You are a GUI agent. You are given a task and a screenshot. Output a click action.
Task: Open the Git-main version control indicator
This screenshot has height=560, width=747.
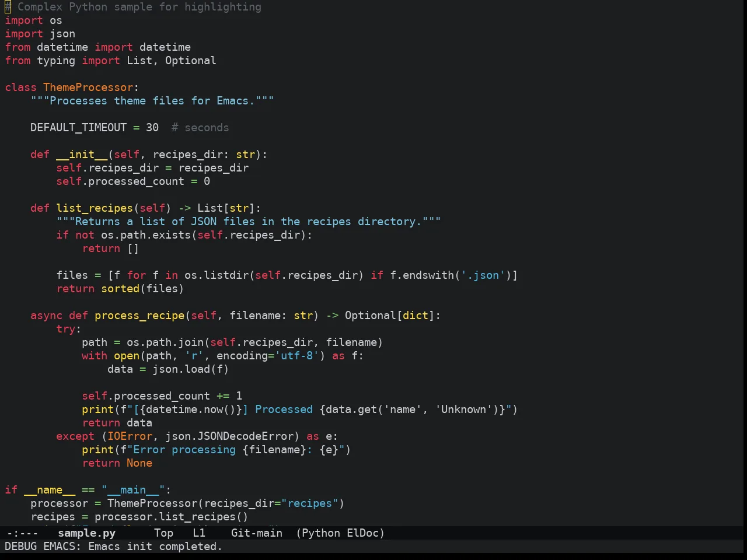coord(257,533)
